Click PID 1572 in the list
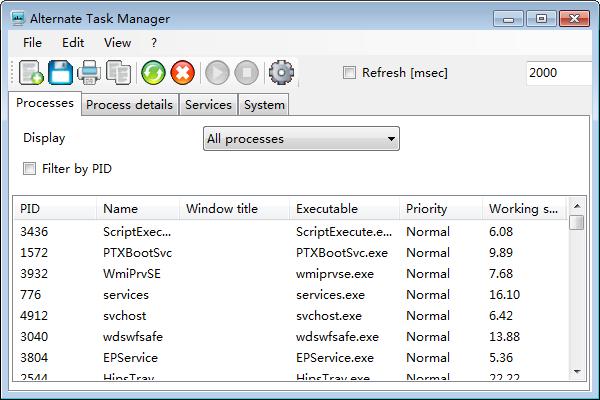 click(34, 253)
